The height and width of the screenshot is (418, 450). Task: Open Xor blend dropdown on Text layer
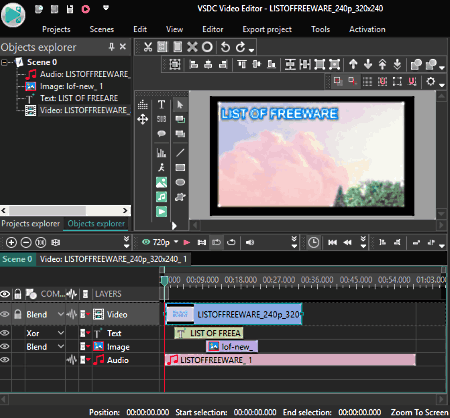pyautogui.click(x=61, y=333)
